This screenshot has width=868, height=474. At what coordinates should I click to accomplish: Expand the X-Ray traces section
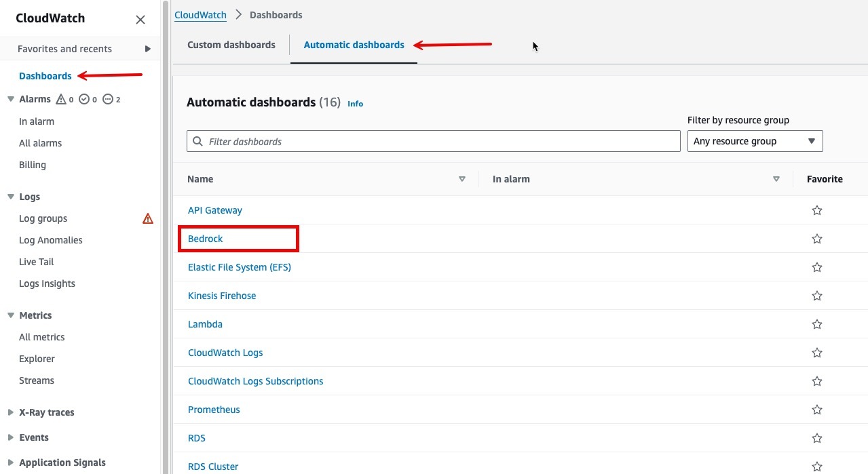(11, 412)
